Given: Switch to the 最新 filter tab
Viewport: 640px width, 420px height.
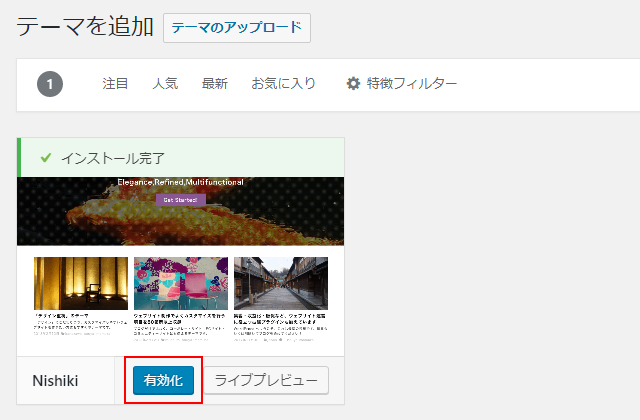Looking at the screenshot, I should (x=215, y=84).
